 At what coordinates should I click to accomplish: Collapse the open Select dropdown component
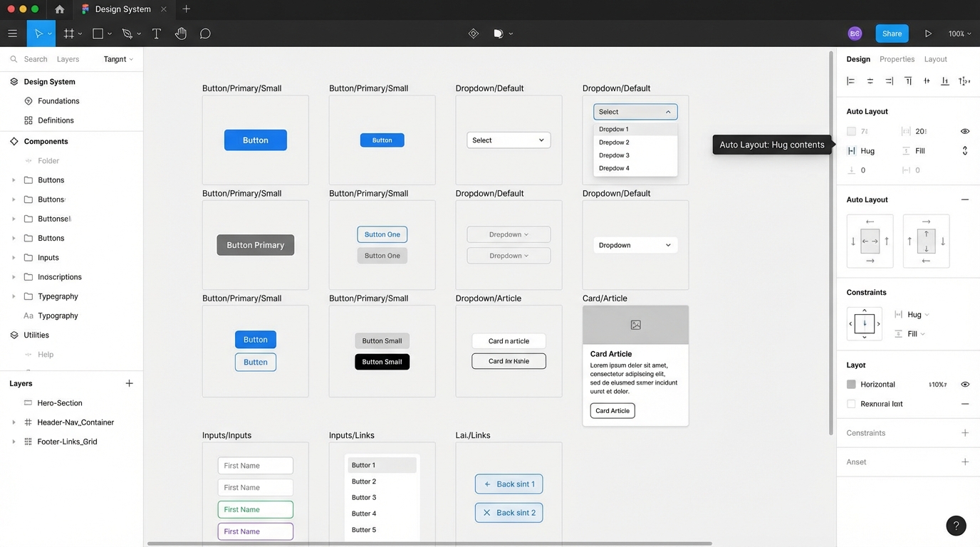point(668,112)
